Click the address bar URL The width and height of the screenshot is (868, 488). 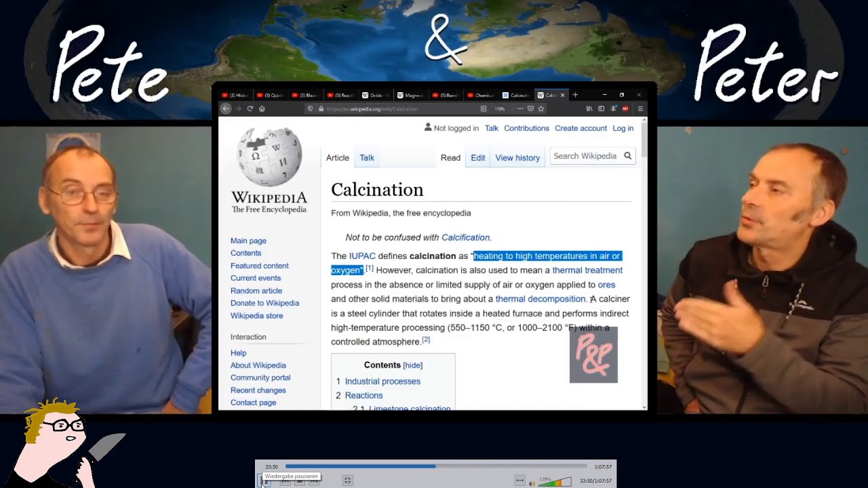[x=372, y=109]
